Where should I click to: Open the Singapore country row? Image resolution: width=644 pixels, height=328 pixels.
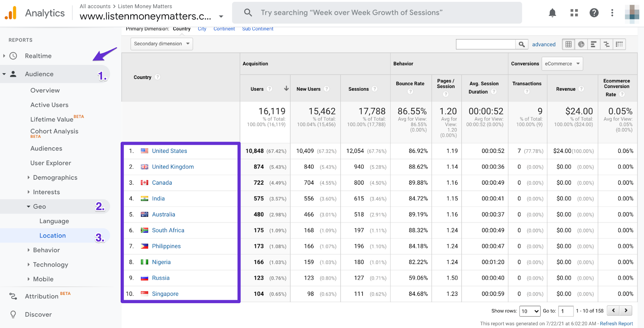[x=165, y=294]
